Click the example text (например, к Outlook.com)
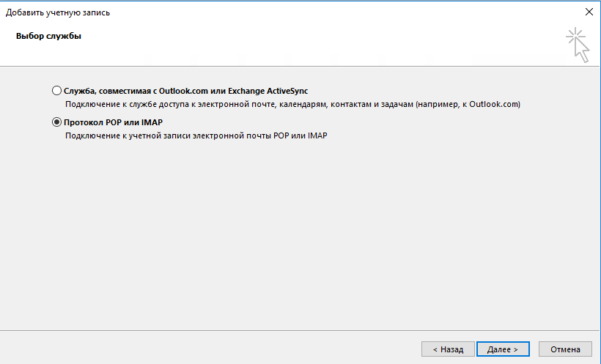Screen dimensions: 601x364 [x=468, y=105]
